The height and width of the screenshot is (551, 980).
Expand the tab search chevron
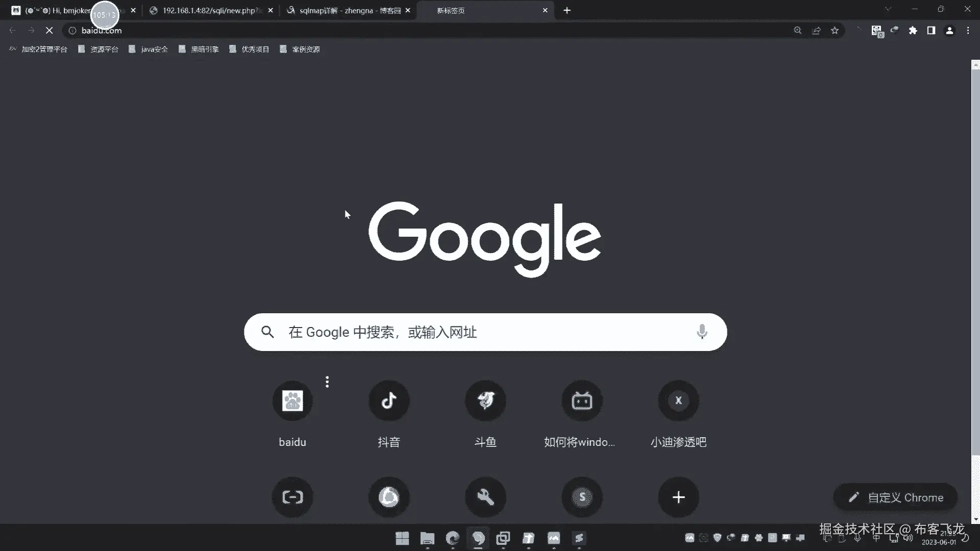(888, 9)
